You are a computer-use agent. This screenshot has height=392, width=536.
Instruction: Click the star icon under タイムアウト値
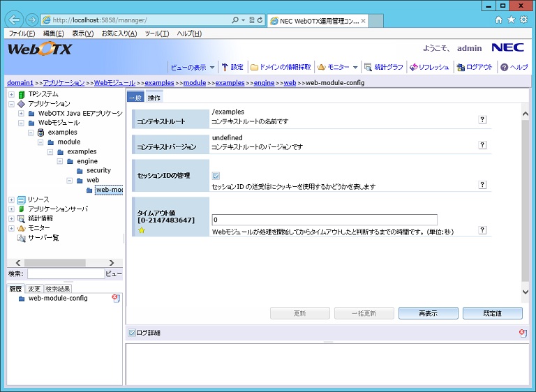click(142, 230)
